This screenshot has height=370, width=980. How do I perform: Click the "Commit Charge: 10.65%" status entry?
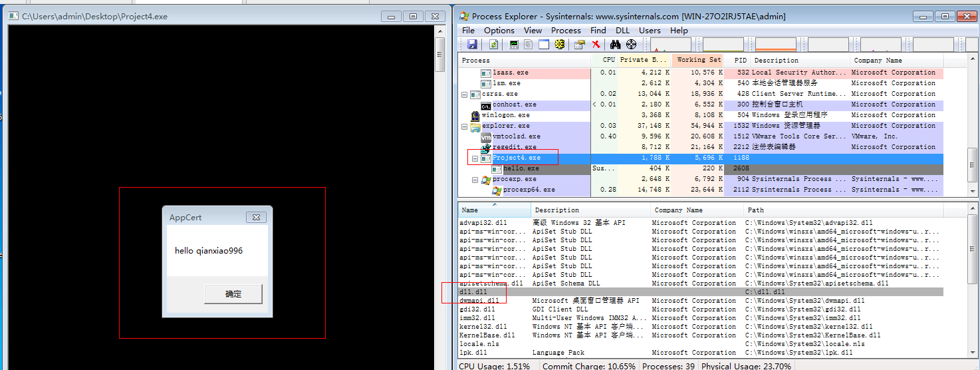coord(588,366)
